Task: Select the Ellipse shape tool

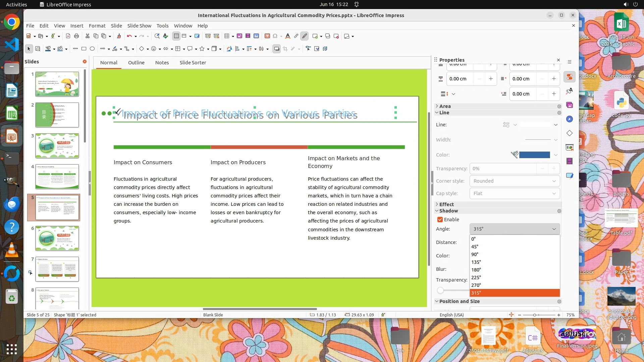Action: [92, 49]
